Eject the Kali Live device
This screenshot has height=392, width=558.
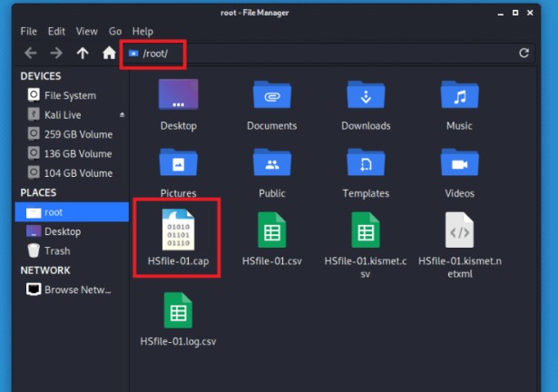[x=122, y=114]
